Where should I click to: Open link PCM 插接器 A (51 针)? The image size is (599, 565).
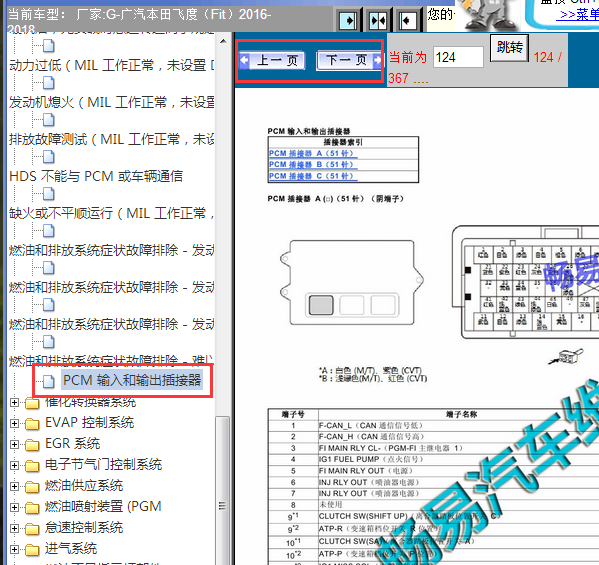[x=313, y=154]
